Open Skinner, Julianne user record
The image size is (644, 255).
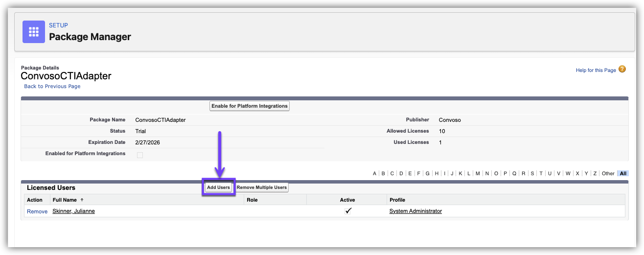(73, 211)
